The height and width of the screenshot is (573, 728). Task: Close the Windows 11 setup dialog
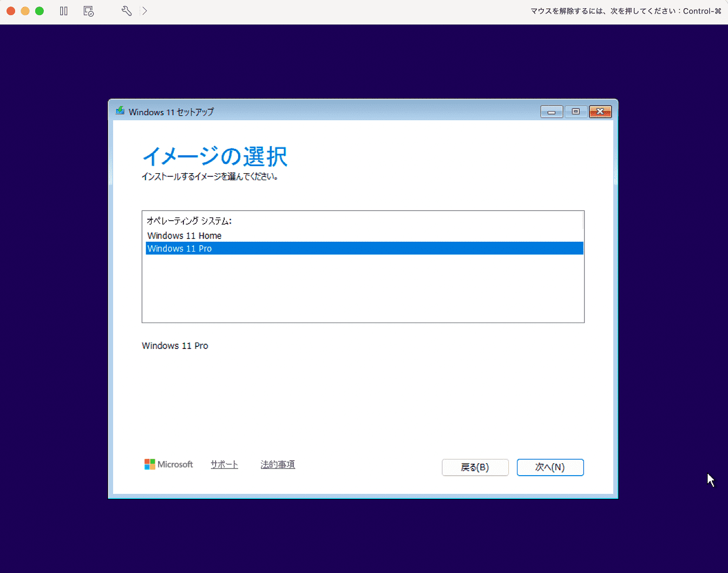coord(600,111)
